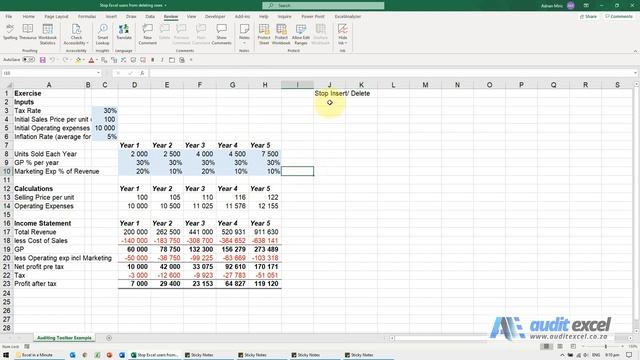Open Smart Lookup
Screen dimensions: 640x360
point(102,33)
